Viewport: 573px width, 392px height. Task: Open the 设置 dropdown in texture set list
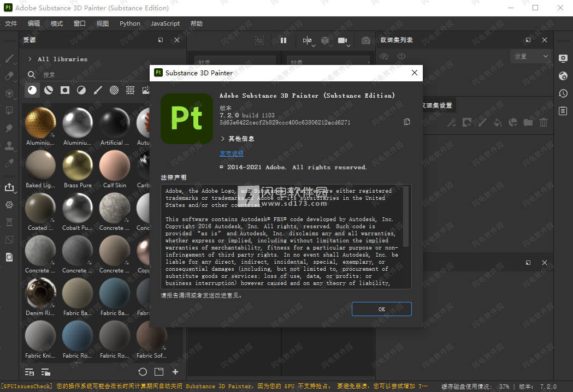click(530, 56)
